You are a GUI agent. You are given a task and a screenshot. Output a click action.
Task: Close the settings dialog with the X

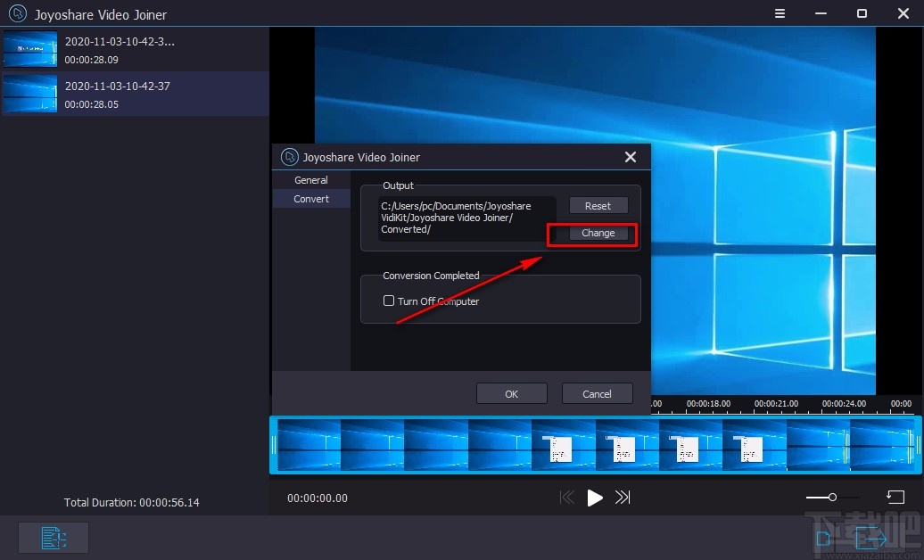click(x=631, y=157)
